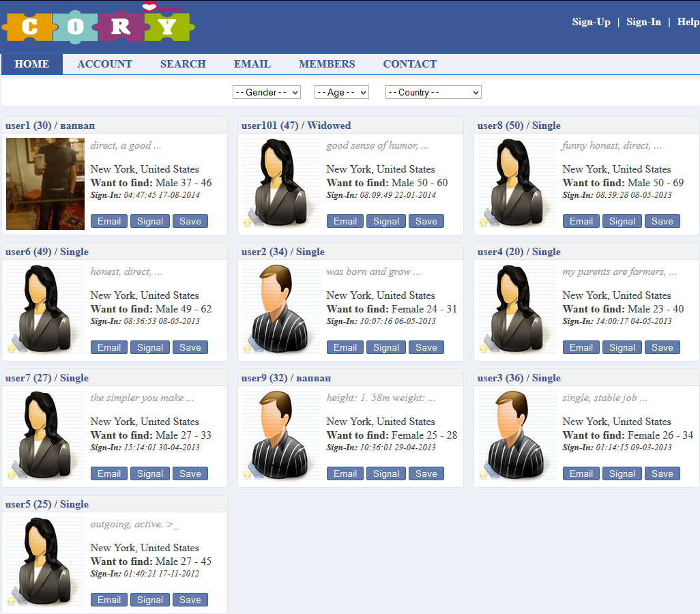700x614 pixels.
Task: Click user5's female avatar image
Action: click(x=45, y=562)
